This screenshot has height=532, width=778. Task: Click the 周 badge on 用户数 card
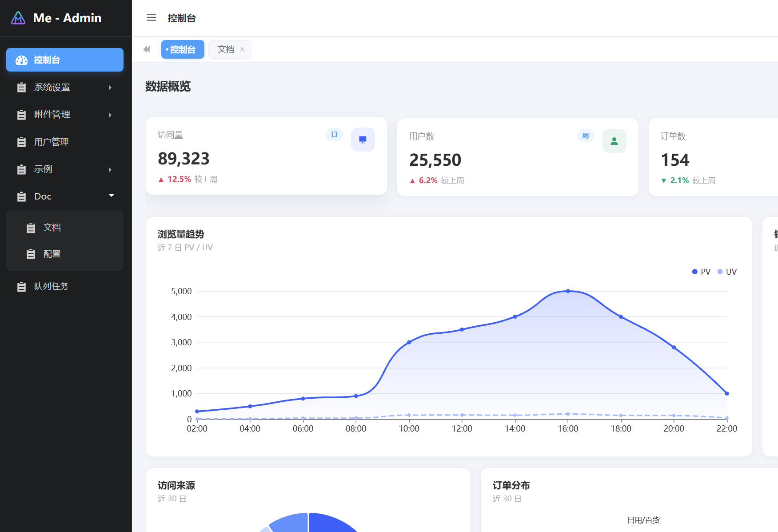click(586, 136)
